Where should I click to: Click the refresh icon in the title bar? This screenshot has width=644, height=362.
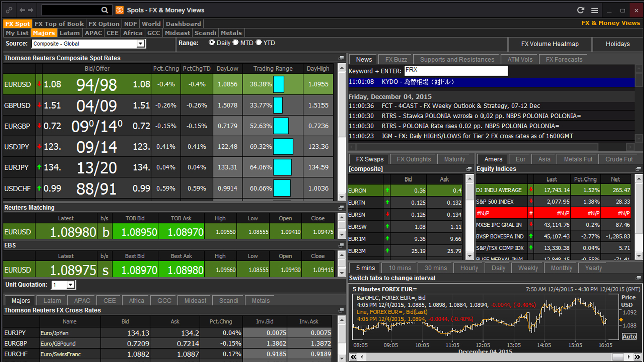tap(581, 10)
